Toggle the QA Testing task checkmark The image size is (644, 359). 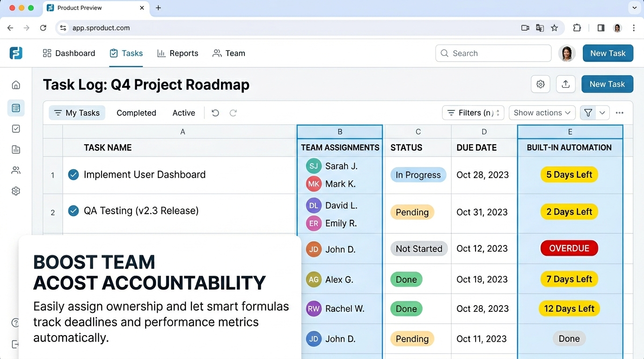73,211
